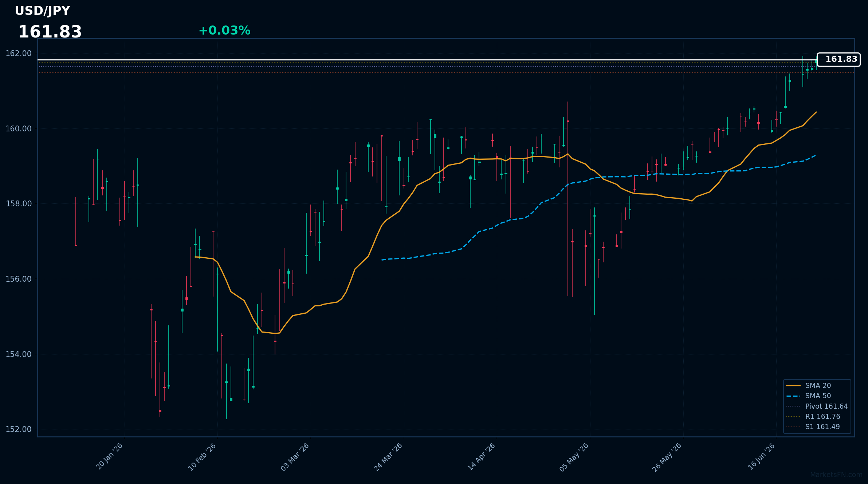868x484 pixels.
Task: Click the 24 Mar '26 date label
Action: pos(388,457)
